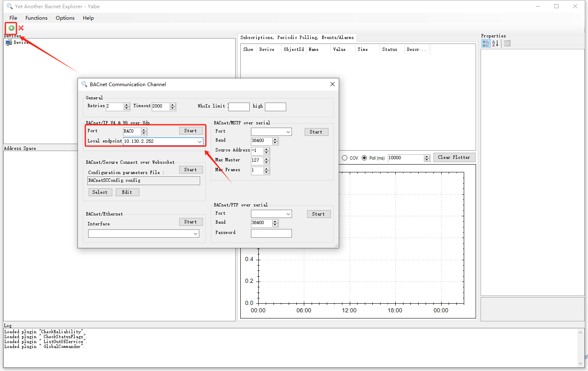Viewport: 588px width, 371px height.
Task: Click the green add device icon
Action: (11, 28)
